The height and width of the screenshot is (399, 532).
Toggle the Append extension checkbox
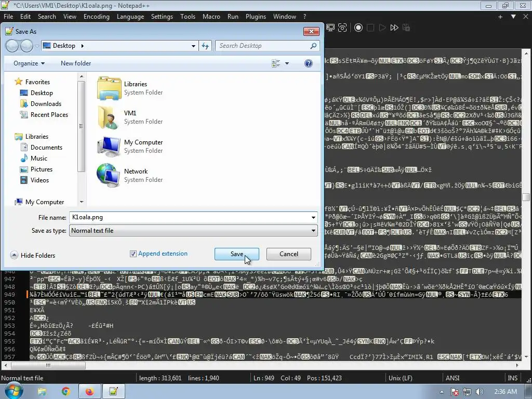[x=133, y=254]
